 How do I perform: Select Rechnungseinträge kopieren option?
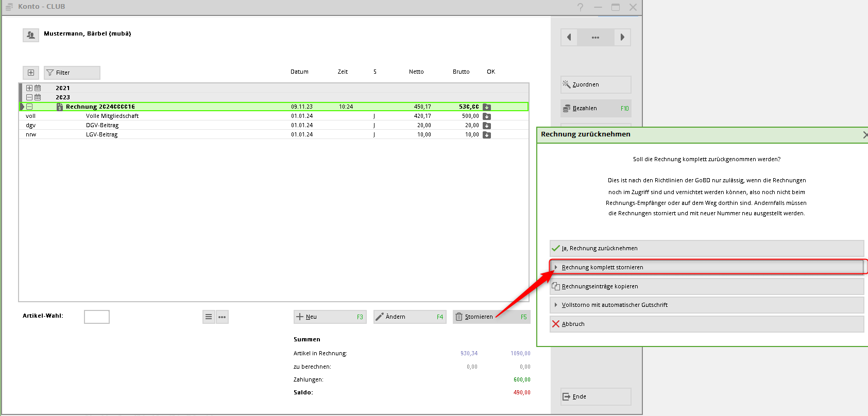coord(706,286)
